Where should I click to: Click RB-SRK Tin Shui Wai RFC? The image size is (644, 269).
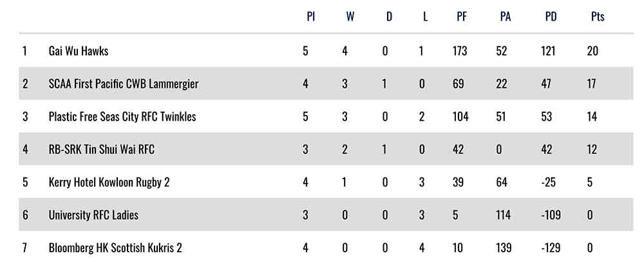tap(101, 150)
